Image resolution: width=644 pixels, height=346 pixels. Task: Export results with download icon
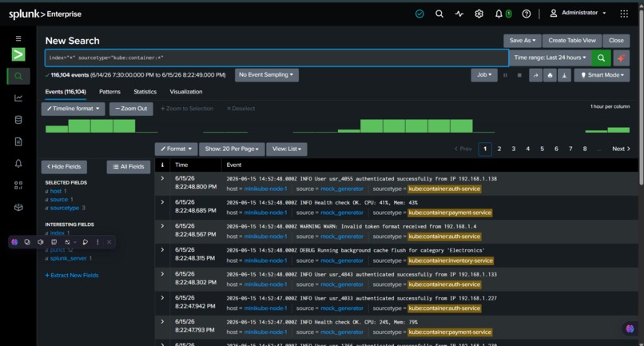564,75
